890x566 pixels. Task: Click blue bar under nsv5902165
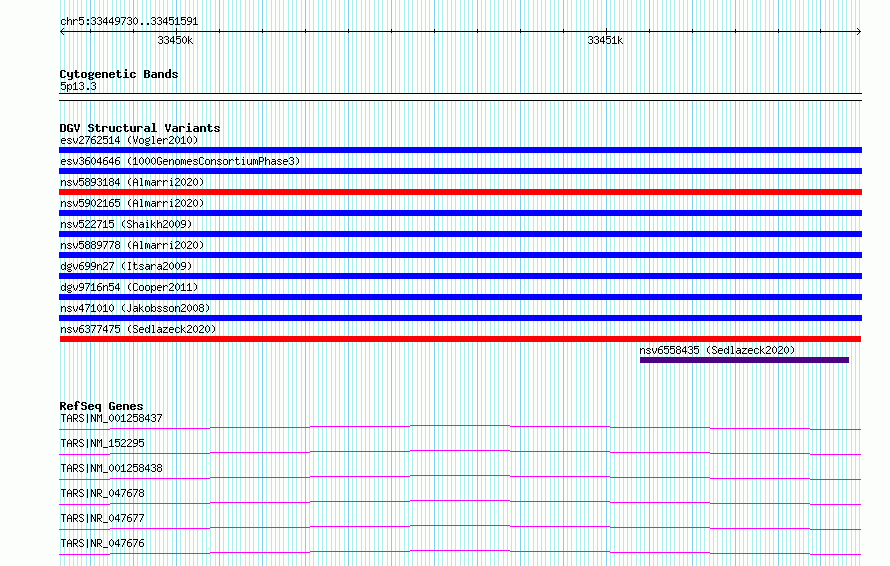point(460,213)
